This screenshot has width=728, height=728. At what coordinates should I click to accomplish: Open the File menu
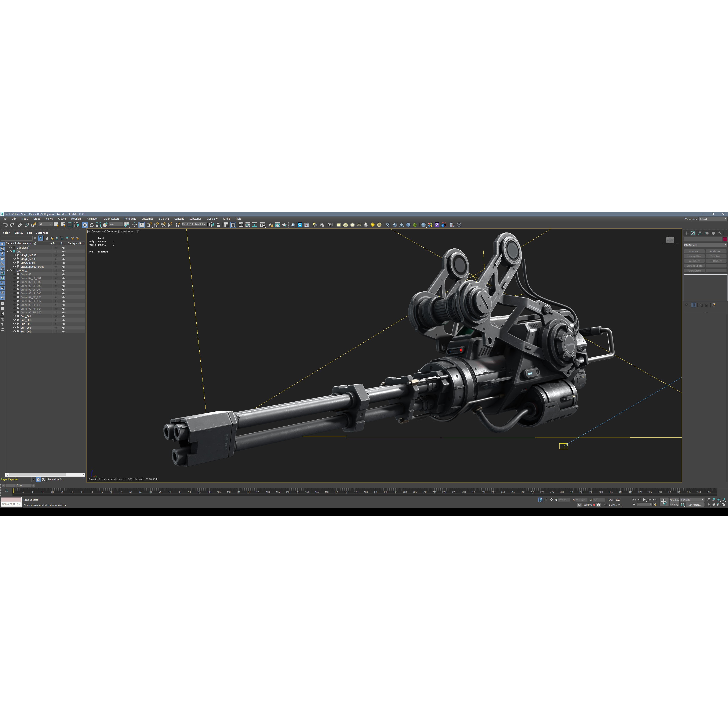[x=4, y=219]
